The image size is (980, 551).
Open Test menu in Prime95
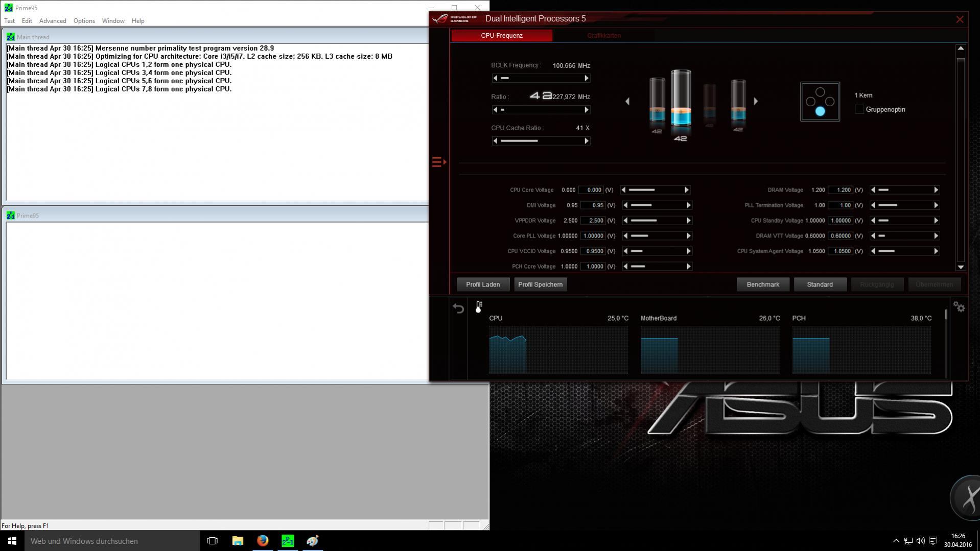point(10,21)
